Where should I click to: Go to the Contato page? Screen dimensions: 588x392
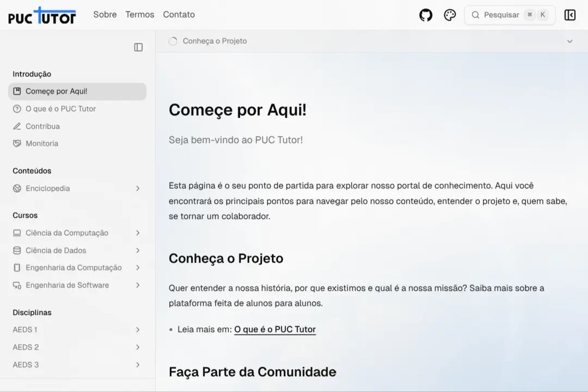click(179, 15)
